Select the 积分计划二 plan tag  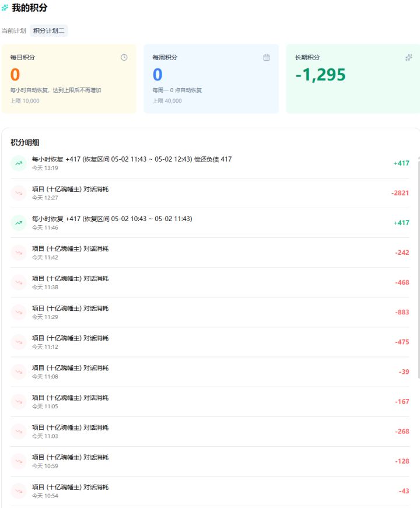click(x=49, y=31)
